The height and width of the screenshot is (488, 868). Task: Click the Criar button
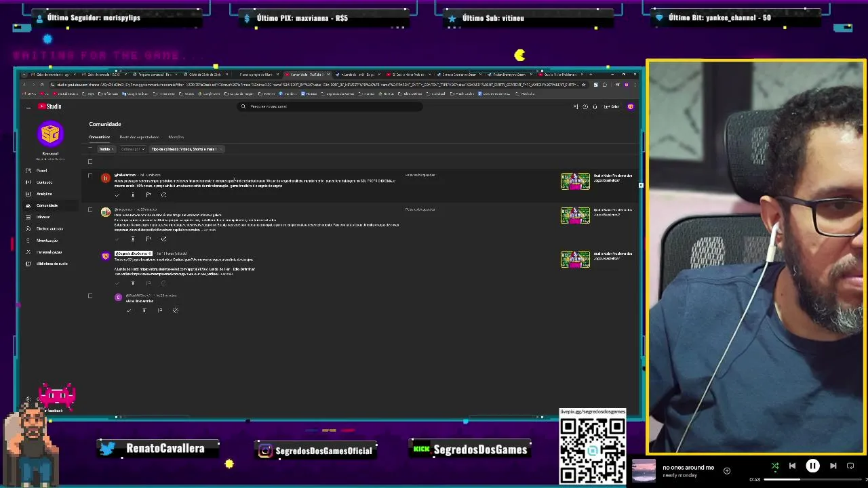click(612, 106)
